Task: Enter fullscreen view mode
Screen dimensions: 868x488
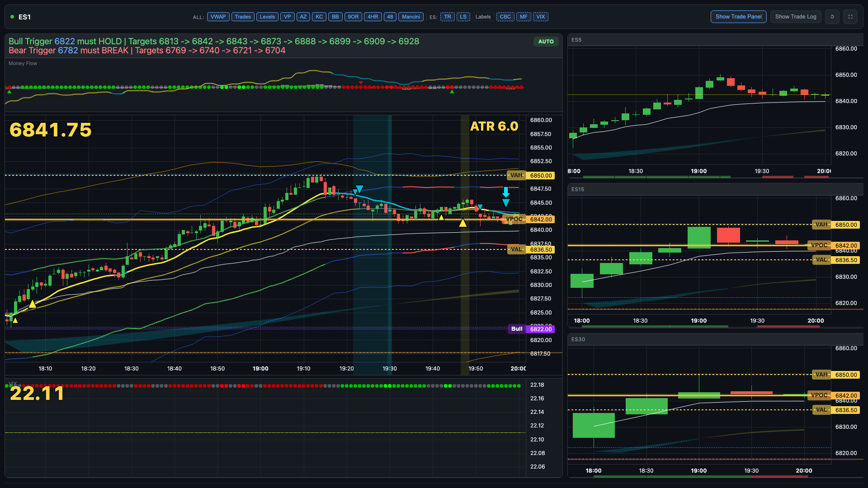Action: [850, 16]
